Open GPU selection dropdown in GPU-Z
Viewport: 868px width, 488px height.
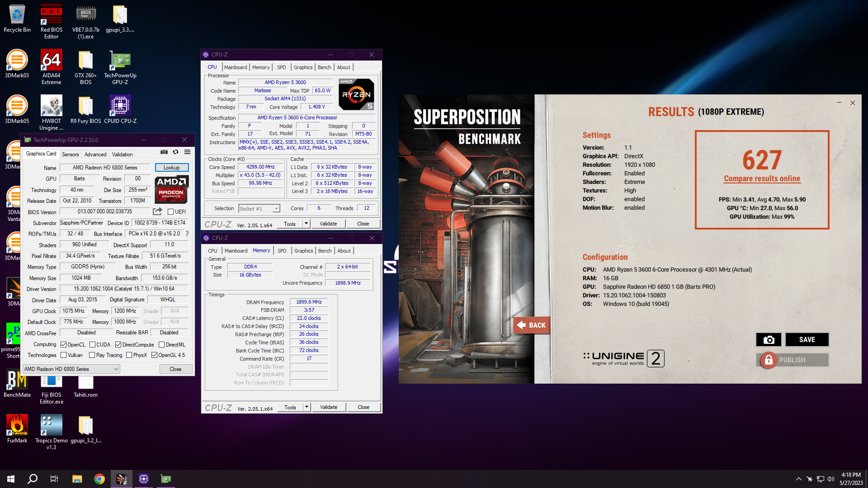coord(71,369)
